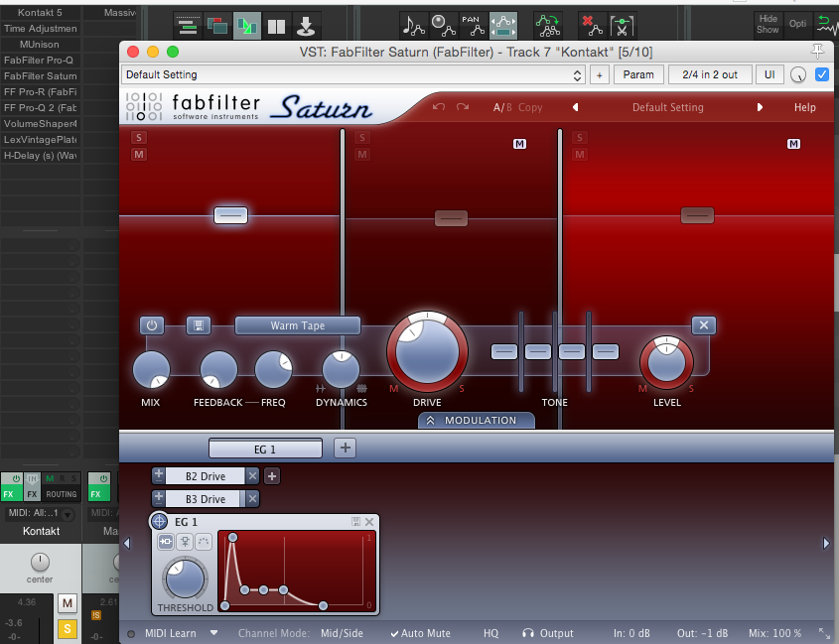Toggle the band power button
The image size is (839, 644).
tap(152, 325)
